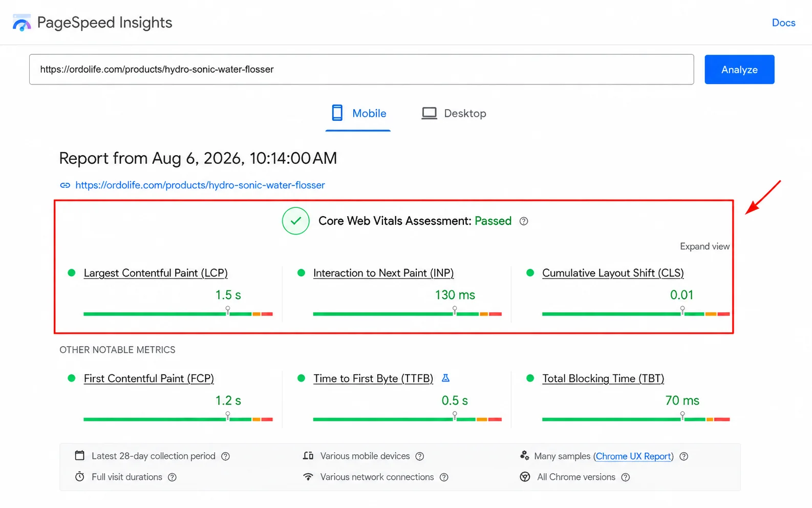Click the OTHER NOTABLE METRICS heading
812x508 pixels.
pos(117,350)
